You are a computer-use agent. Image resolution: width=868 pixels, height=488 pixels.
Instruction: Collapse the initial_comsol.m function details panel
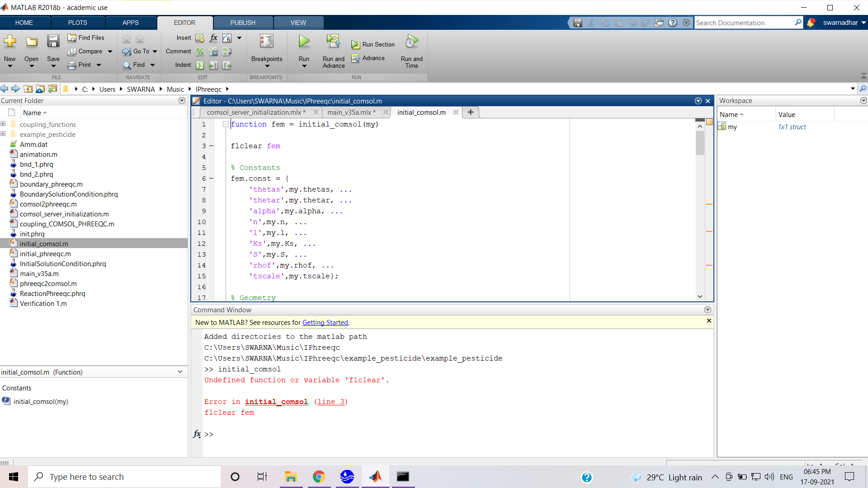point(180,372)
